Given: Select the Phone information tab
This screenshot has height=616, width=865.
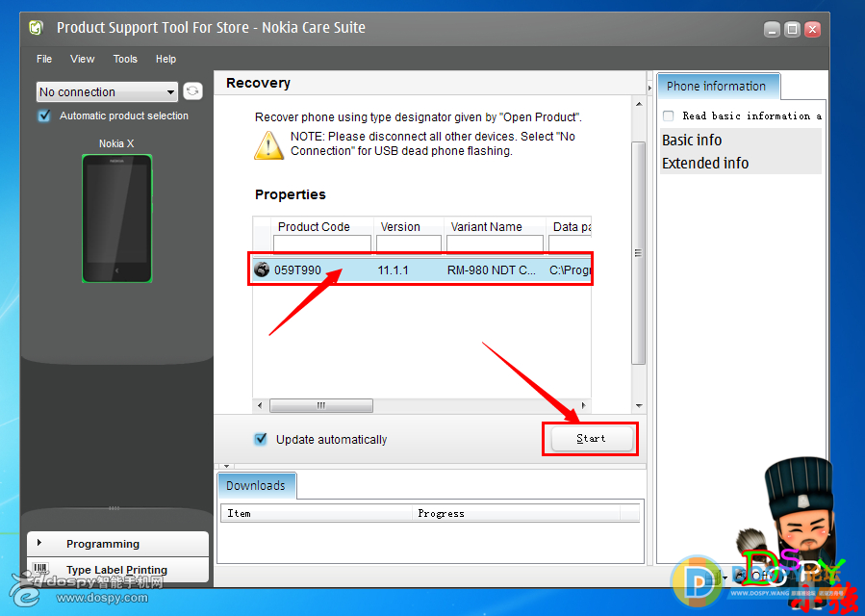Looking at the screenshot, I should coord(719,86).
